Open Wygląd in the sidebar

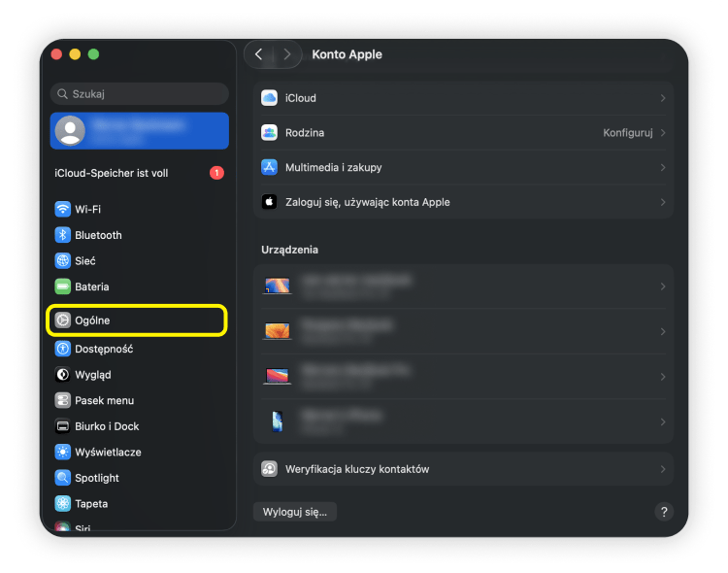point(139,375)
